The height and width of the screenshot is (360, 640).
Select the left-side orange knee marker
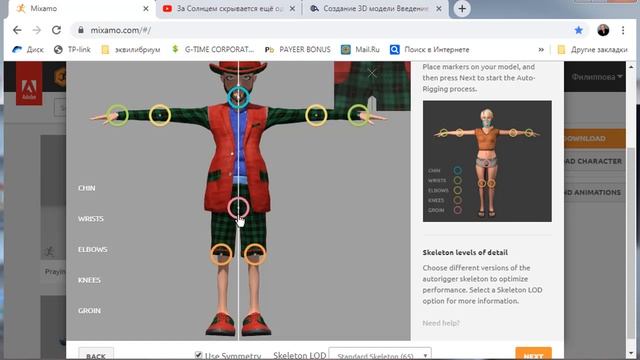point(221,254)
